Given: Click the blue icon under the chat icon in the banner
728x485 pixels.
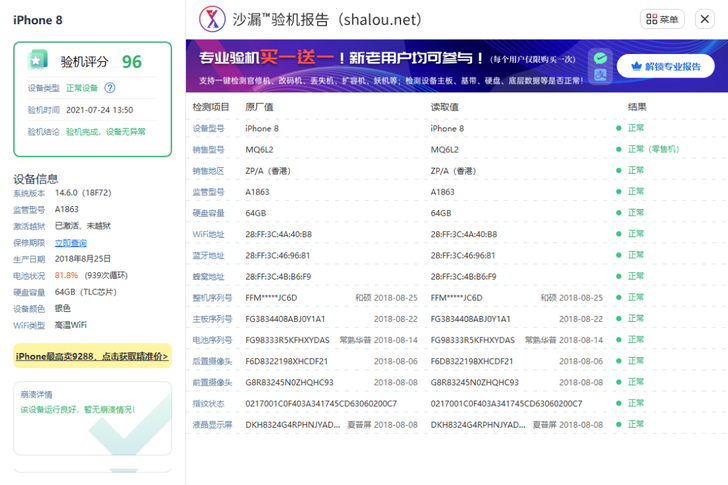Looking at the screenshot, I should click(x=600, y=74).
